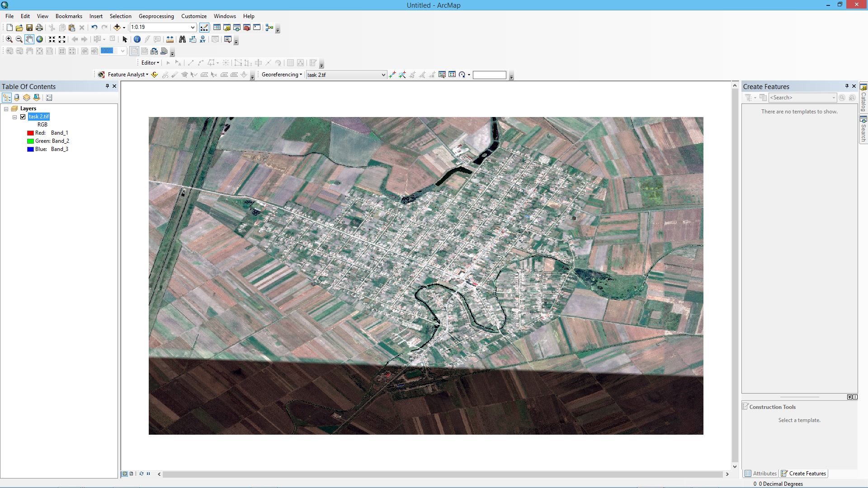
Task: Click the Zoom In magnifier tool
Action: pos(9,39)
